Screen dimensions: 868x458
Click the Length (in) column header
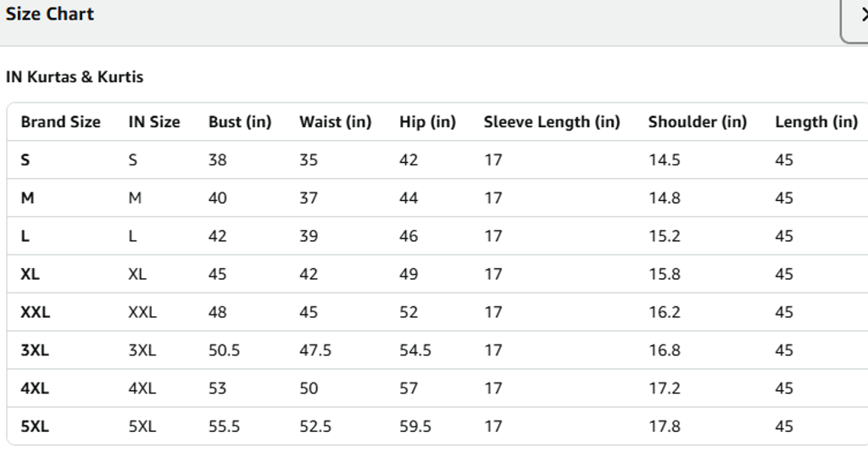815,122
